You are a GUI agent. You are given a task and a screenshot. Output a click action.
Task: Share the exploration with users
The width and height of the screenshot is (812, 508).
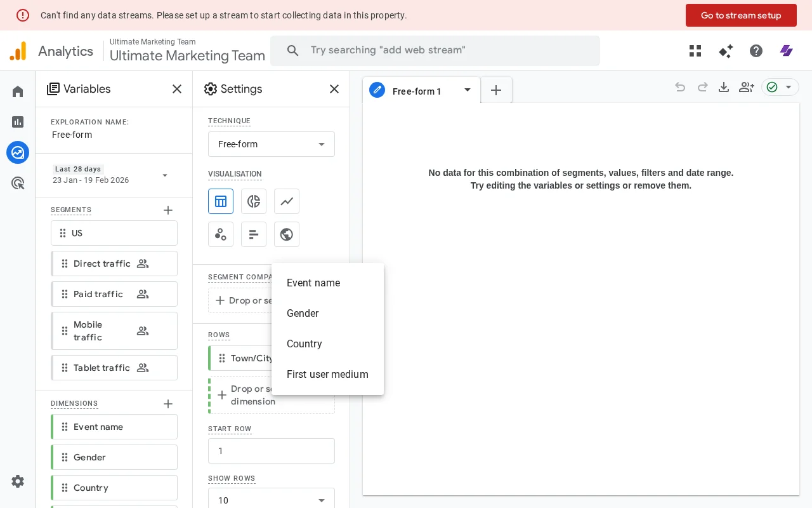pos(746,87)
